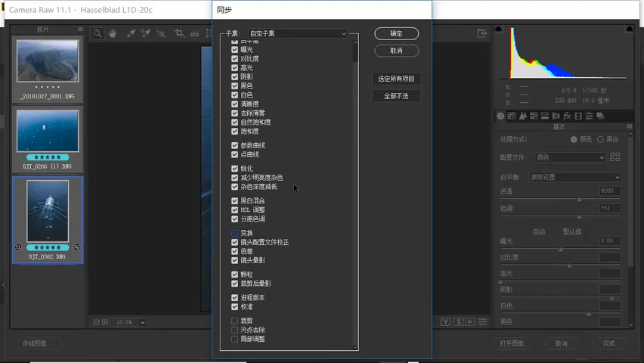
Task: Open the 子集 dropdown
Action: click(298, 33)
